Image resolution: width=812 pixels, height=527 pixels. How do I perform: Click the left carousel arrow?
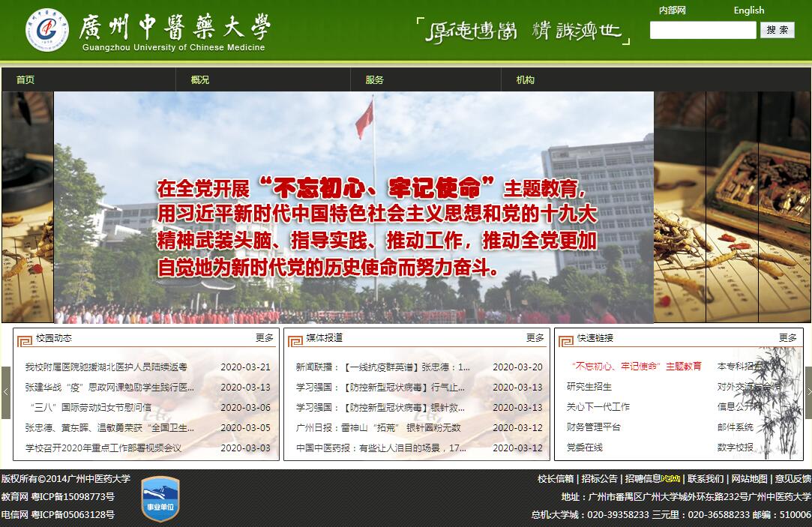pyautogui.click(x=5, y=392)
